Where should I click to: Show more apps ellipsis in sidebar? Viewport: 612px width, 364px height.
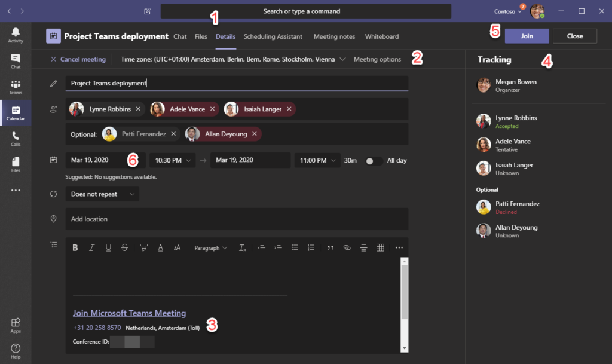(x=16, y=191)
